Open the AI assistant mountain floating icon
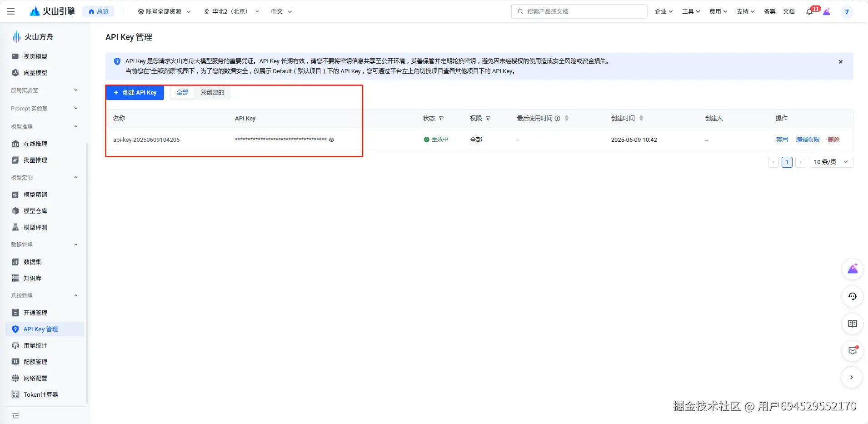Viewport: 868px width, 424px height. click(x=852, y=269)
